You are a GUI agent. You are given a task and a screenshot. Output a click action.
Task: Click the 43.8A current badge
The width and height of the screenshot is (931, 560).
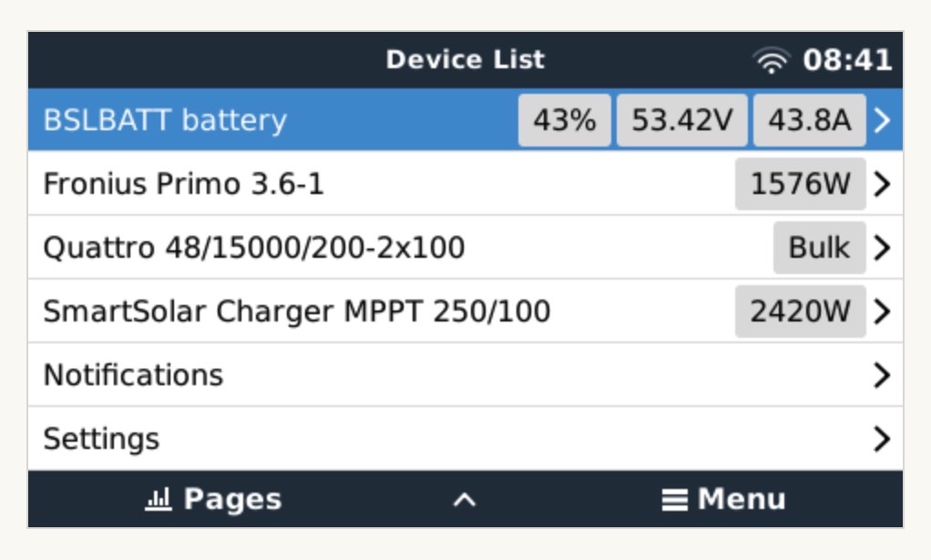tap(809, 120)
